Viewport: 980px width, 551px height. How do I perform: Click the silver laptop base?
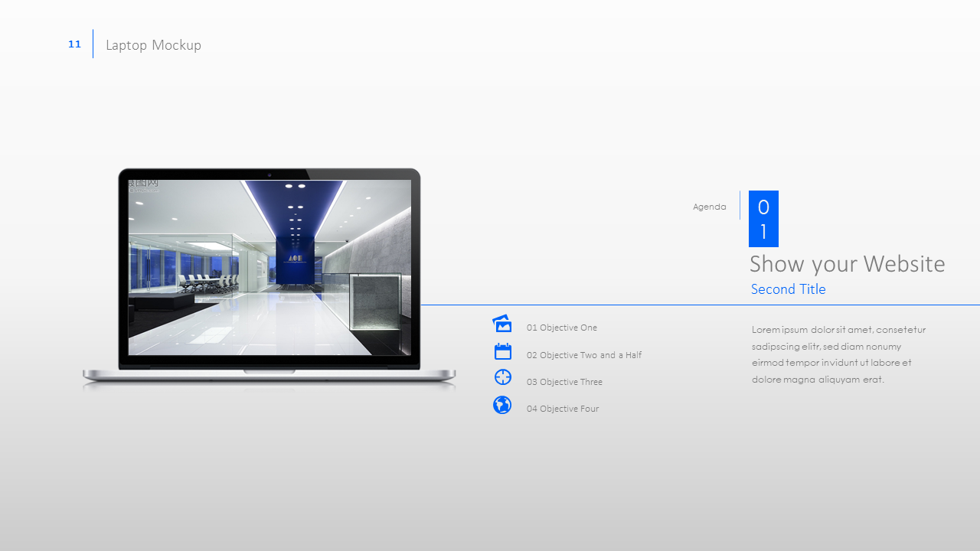tap(268, 376)
